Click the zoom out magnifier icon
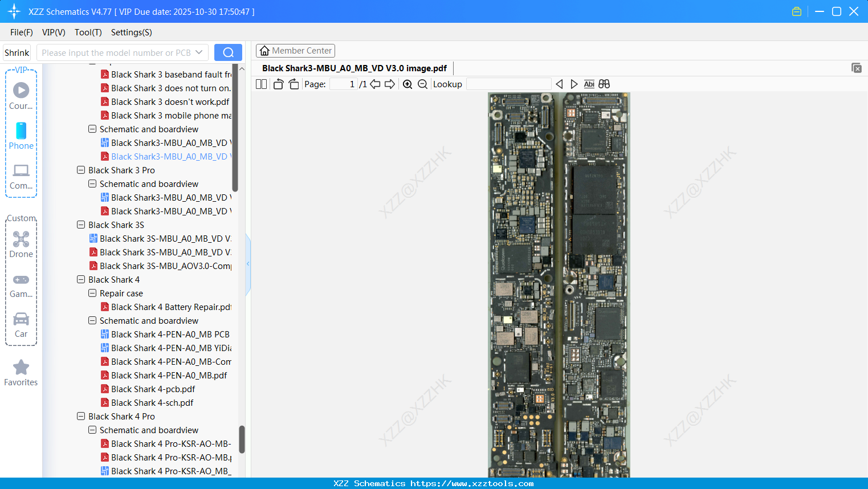This screenshot has width=868, height=489. [422, 84]
